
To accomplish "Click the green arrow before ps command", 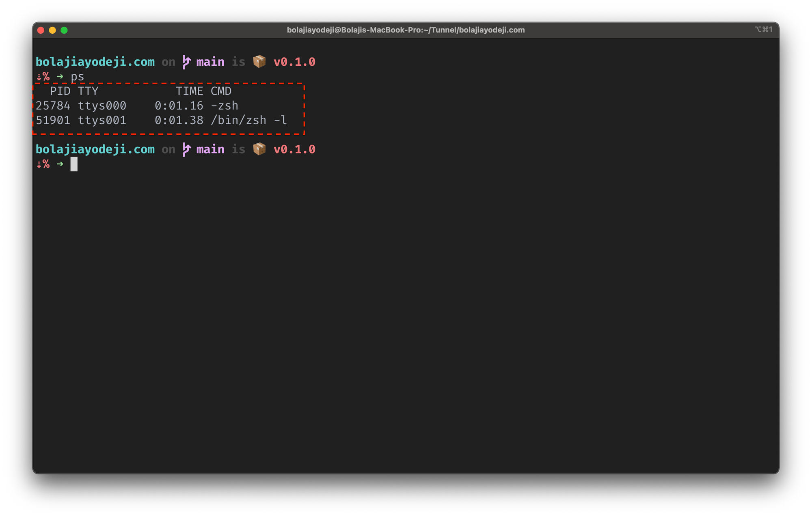I will [60, 76].
